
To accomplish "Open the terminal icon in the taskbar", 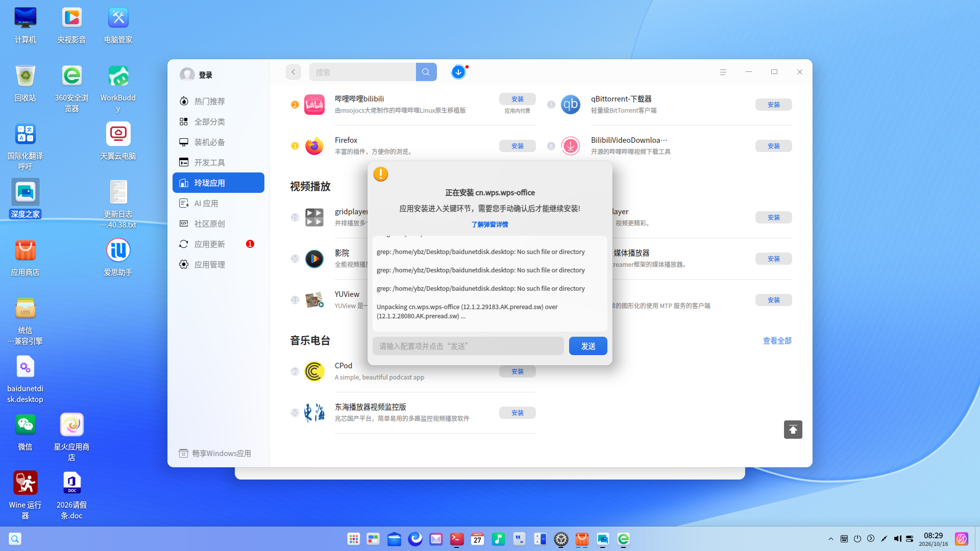I will 457,539.
